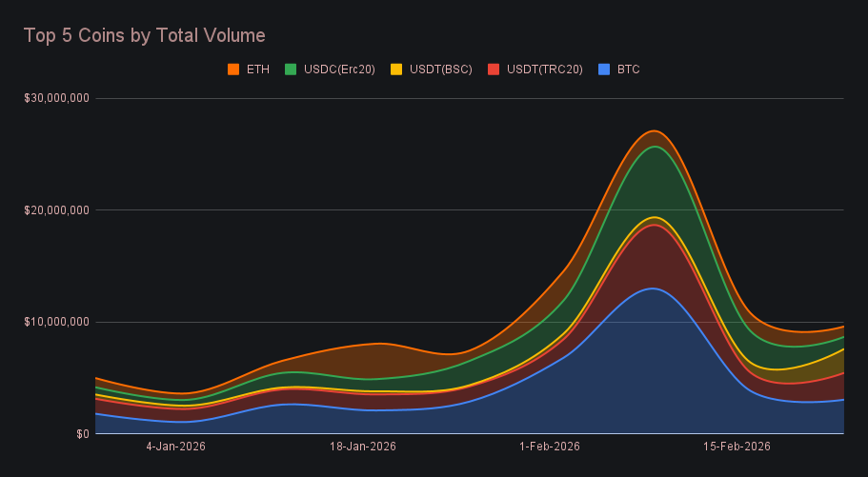Click the blue BTC legend swatch

(603, 70)
